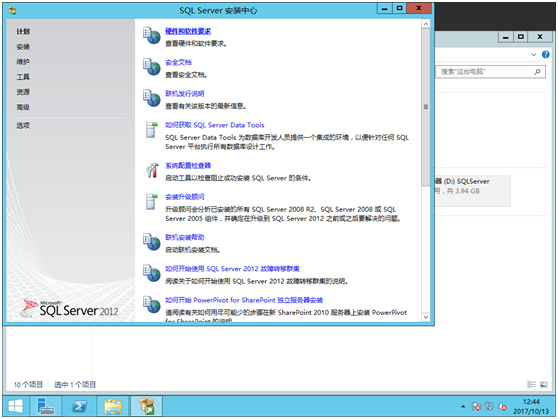Open PowerPivot for SharePoint 独立服务器安装 link

(244, 300)
